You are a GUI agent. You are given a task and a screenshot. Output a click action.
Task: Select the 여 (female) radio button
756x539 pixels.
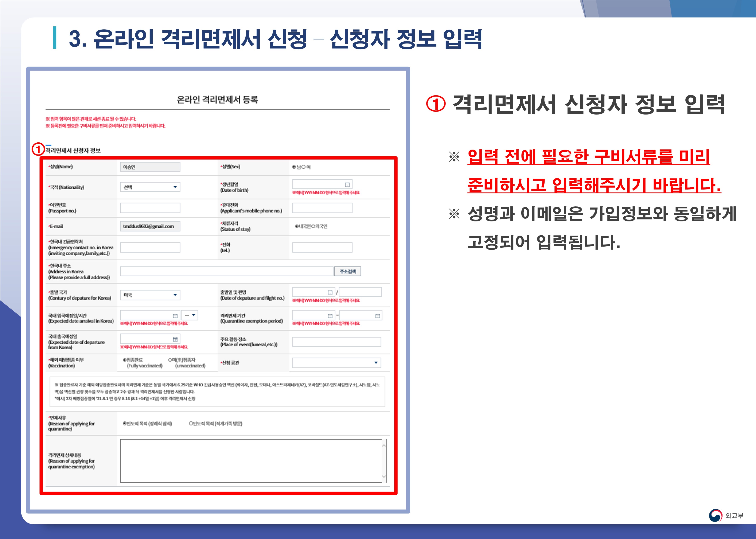pyautogui.click(x=303, y=167)
